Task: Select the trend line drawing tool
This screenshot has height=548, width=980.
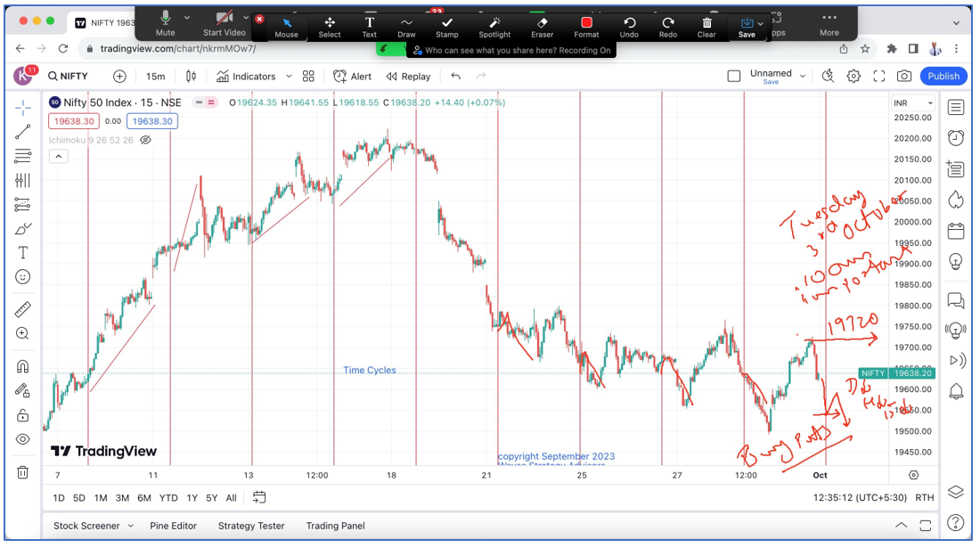Action: coord(23,132)
